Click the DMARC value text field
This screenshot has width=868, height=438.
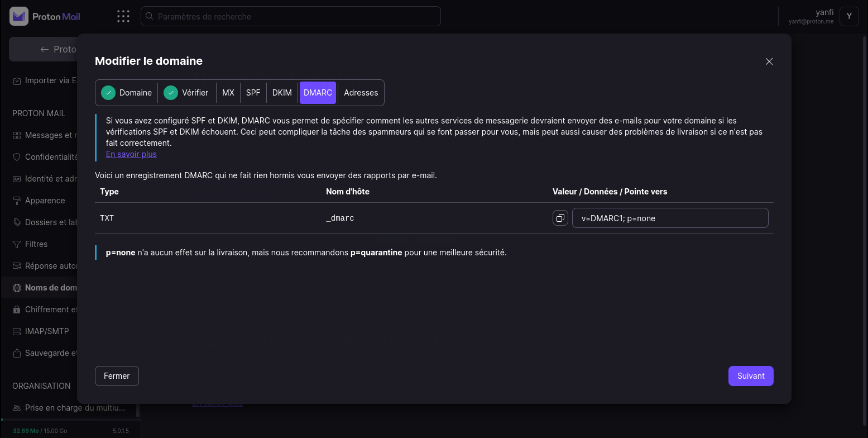[670, 218]
